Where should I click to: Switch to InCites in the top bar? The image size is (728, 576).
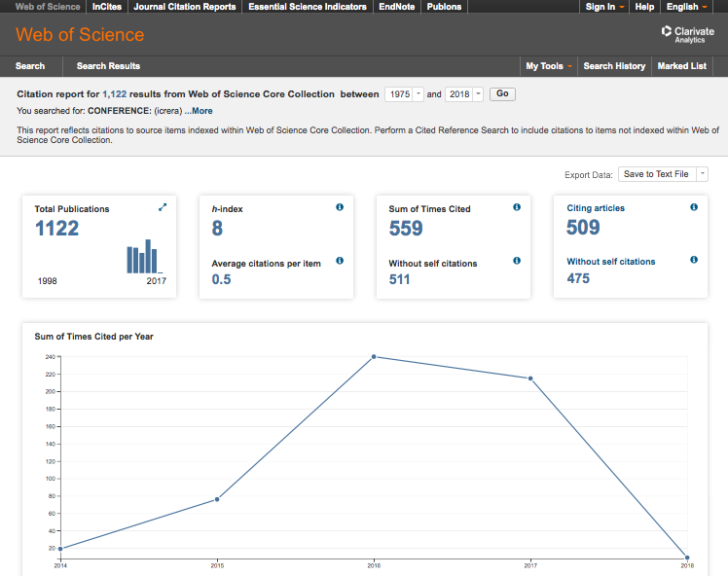click(x=107, y=7)
